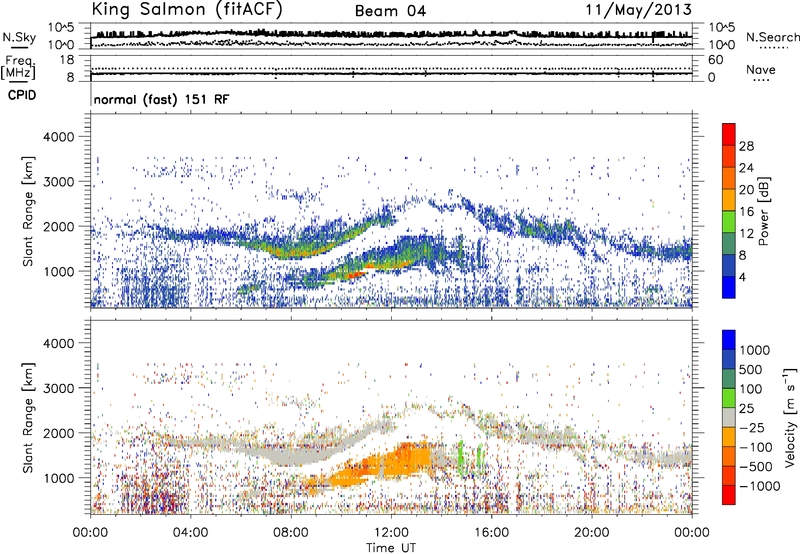Click the 'Time UT' axis label

pyautogui.click(x=391, y=548)
